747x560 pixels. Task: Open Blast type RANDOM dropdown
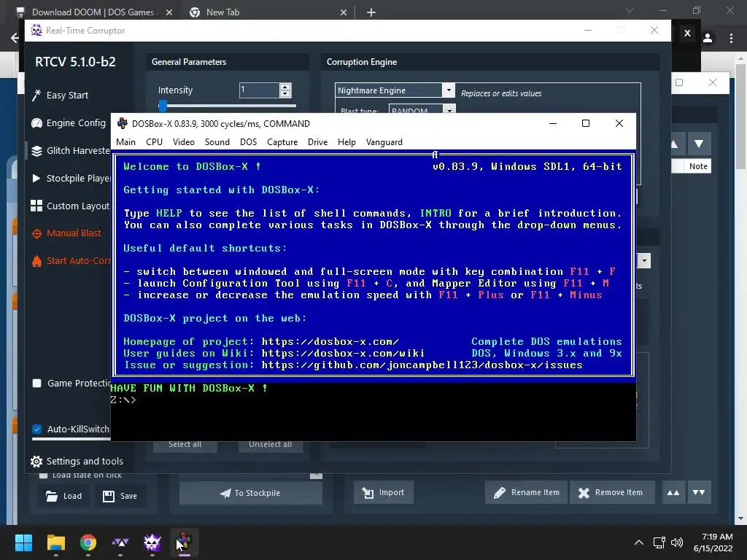[x=449, y=111]
